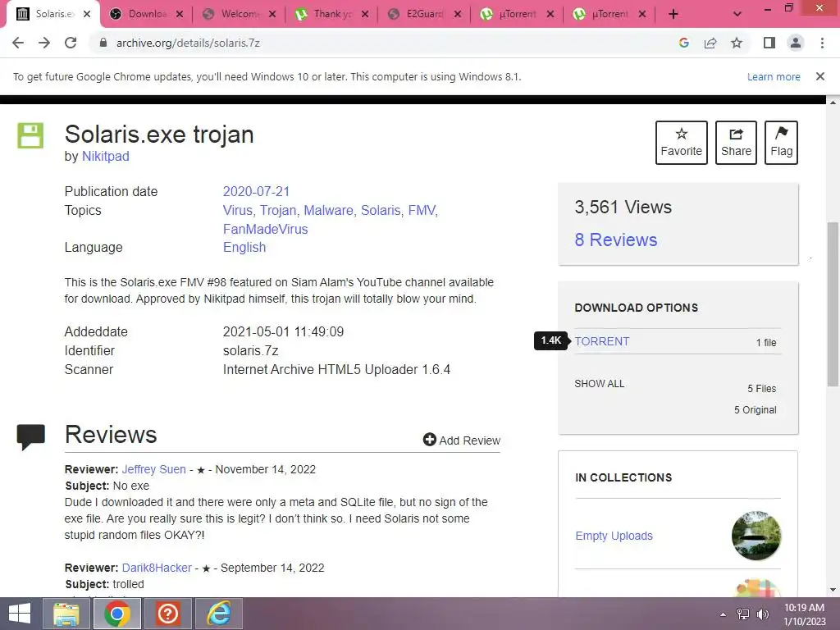Image resolution: width=840 pixels, height=630 pixels.
Task: Click the Share button
Action: tap(736, 143)
